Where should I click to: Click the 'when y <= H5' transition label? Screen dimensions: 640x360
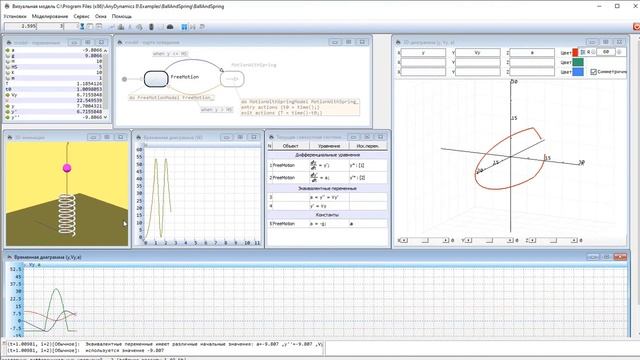171,54
